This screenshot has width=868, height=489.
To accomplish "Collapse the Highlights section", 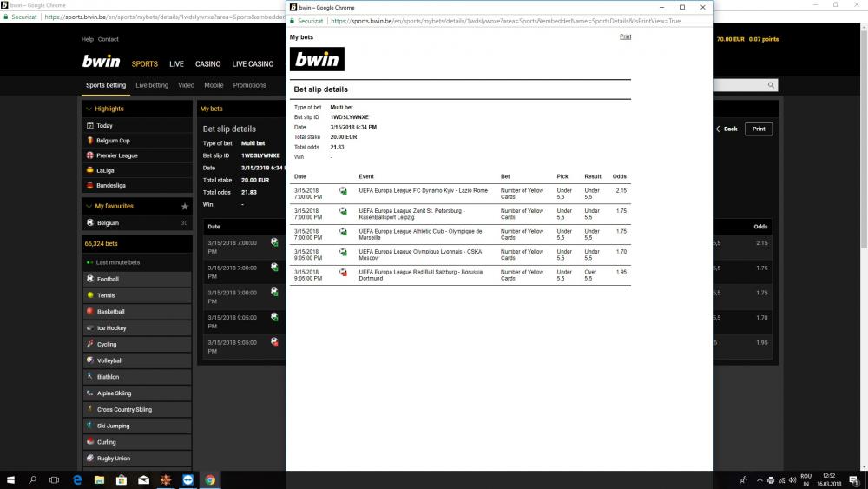I will [x=89, y=109].
